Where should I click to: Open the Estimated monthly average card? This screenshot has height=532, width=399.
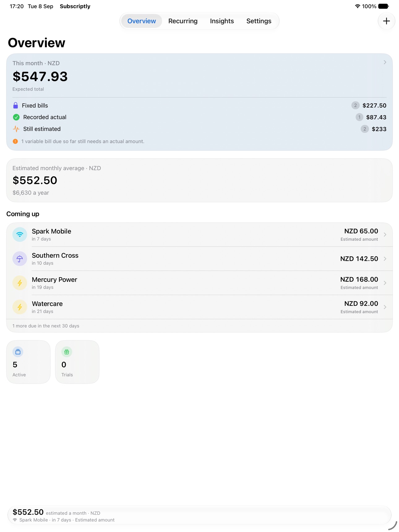[199, 180]
